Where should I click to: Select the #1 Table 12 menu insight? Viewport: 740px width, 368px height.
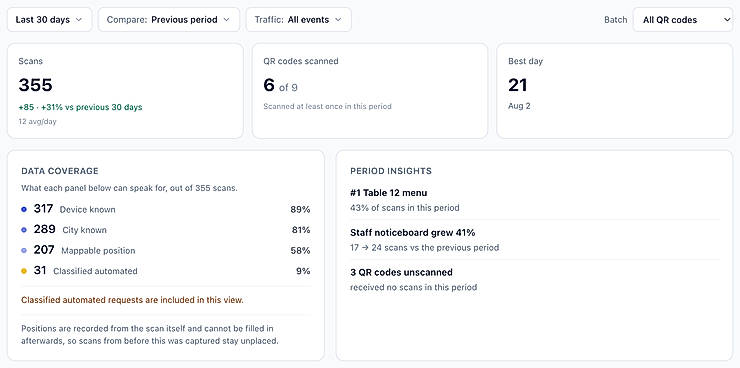[388, 192]
